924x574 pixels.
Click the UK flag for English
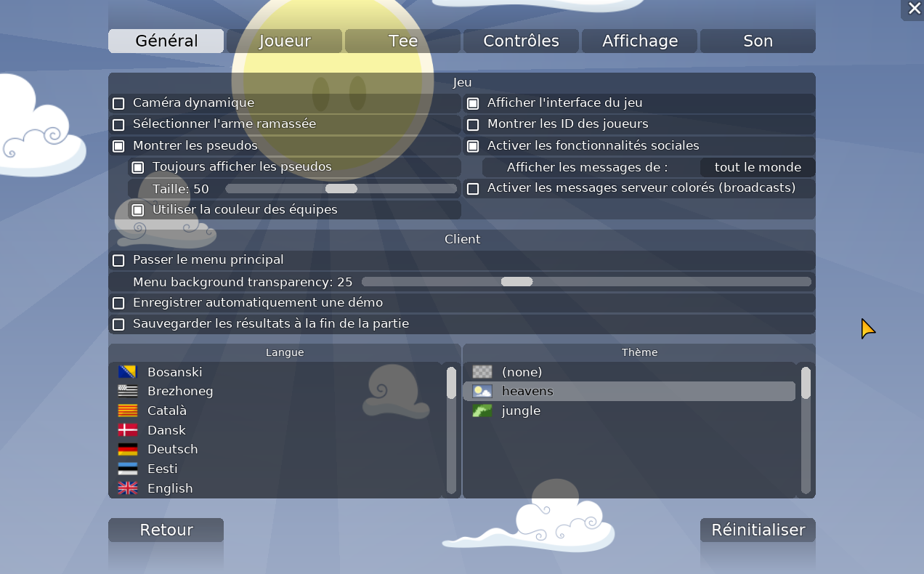pyautogui.click(x=128, y=488)
